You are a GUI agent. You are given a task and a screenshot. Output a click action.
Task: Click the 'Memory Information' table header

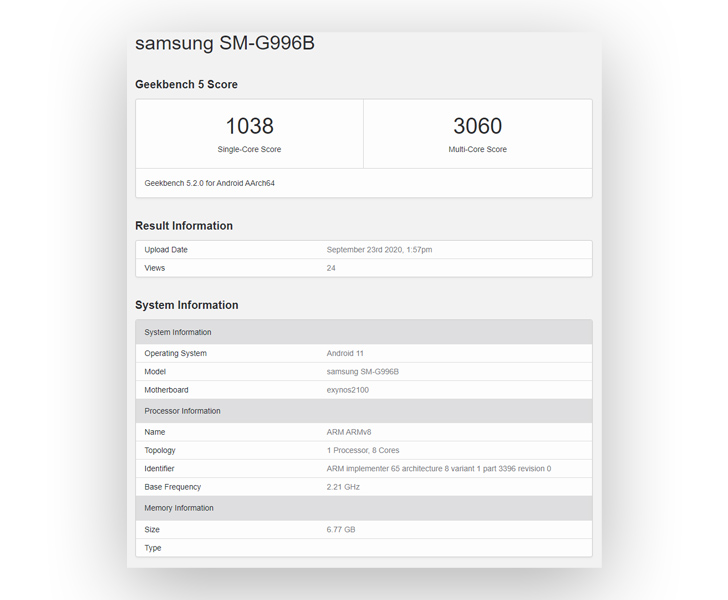pos(364,508)
